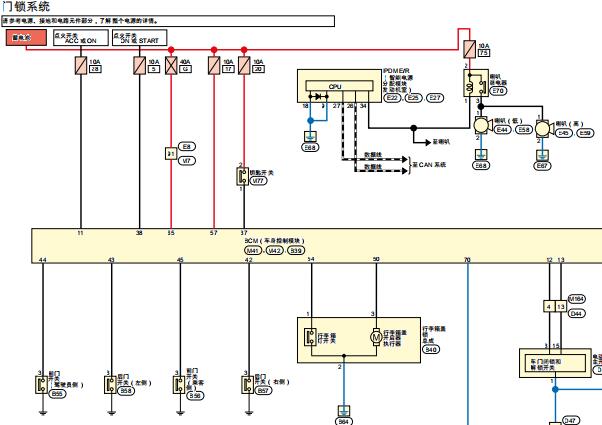Click the horn relay symbol beside E70

[476, 83]
